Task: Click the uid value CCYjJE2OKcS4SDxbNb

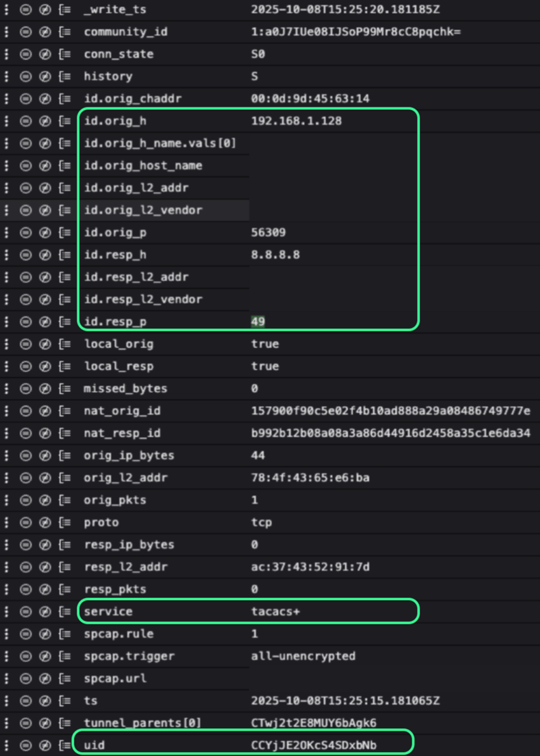Action: point(313,745)
